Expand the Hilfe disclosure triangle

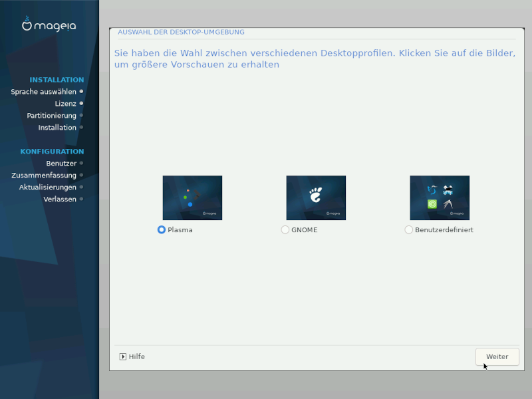123,356
